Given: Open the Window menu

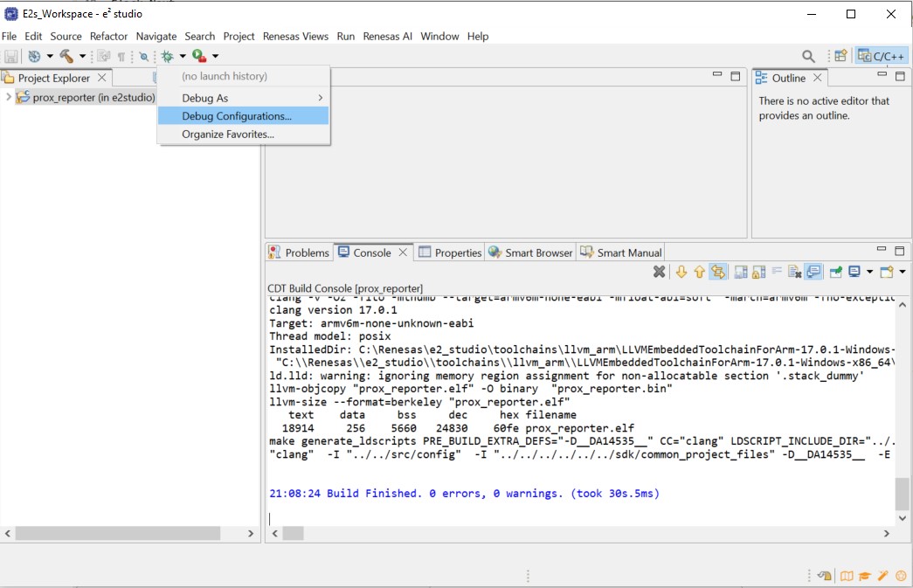Looking at the screenshot, I should click(439, 36).
